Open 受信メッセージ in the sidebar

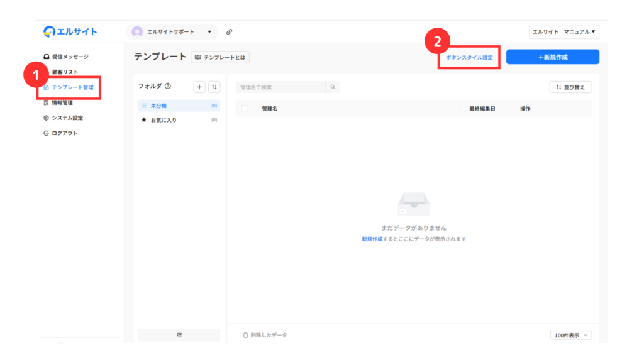click(69, 57)
